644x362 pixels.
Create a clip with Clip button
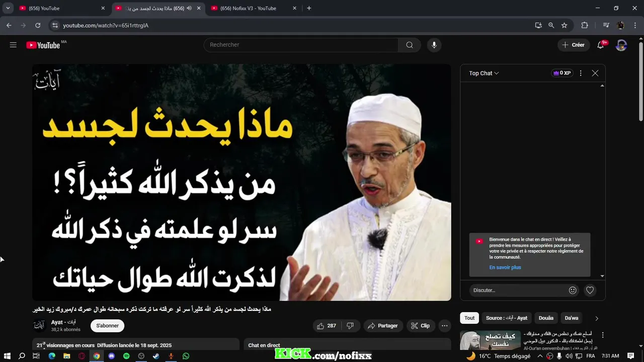click(x=420, y=326)
